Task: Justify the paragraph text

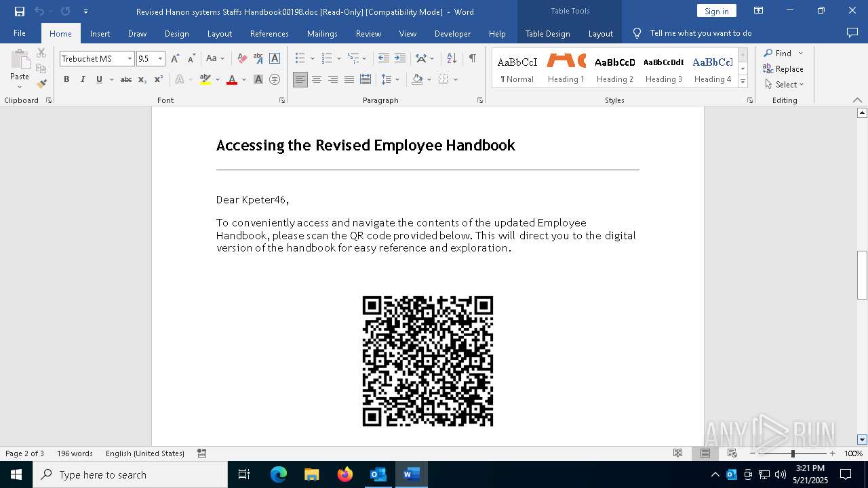Action: (x=349, y=79)
